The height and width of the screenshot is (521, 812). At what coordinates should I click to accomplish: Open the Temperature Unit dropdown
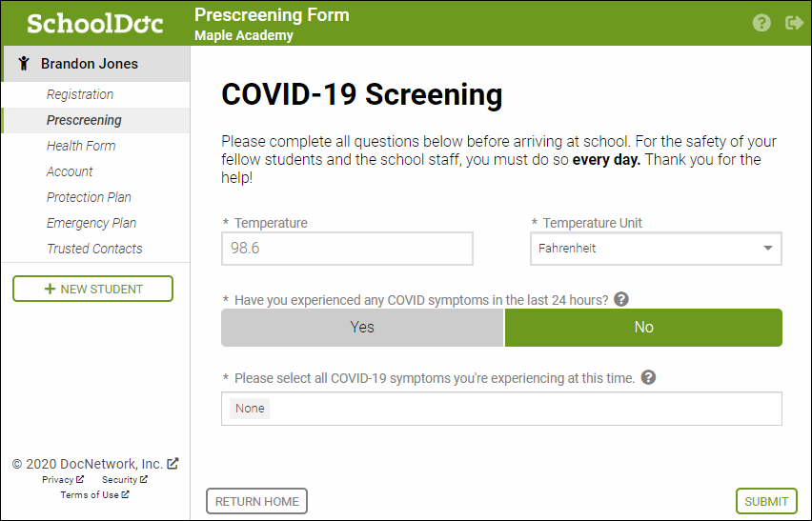656,249
